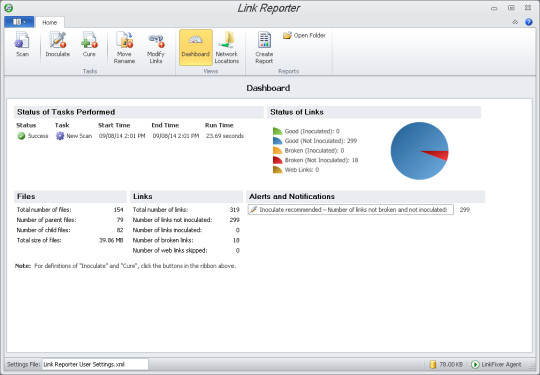The image size is (540, 375).
Task: Select the Inoculate recommended alert
Action: [x=351, y=210]
